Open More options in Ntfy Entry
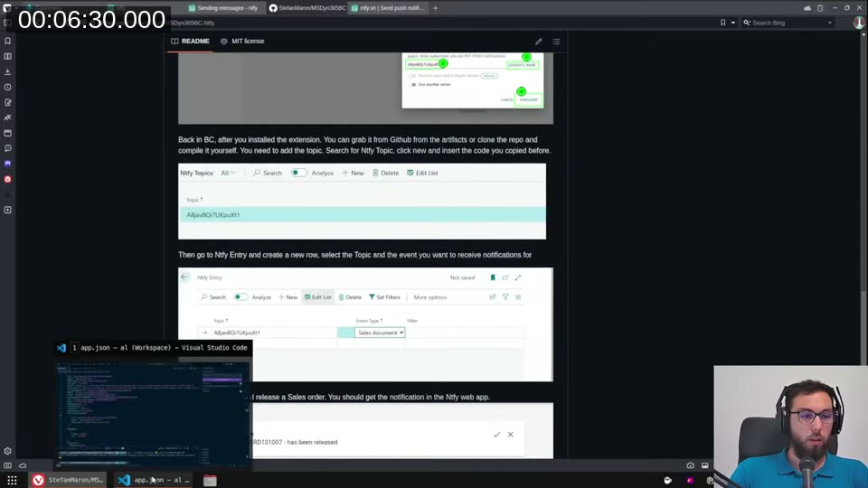The width and height of the screenshot is (868, 488). (x=430, y=297)
